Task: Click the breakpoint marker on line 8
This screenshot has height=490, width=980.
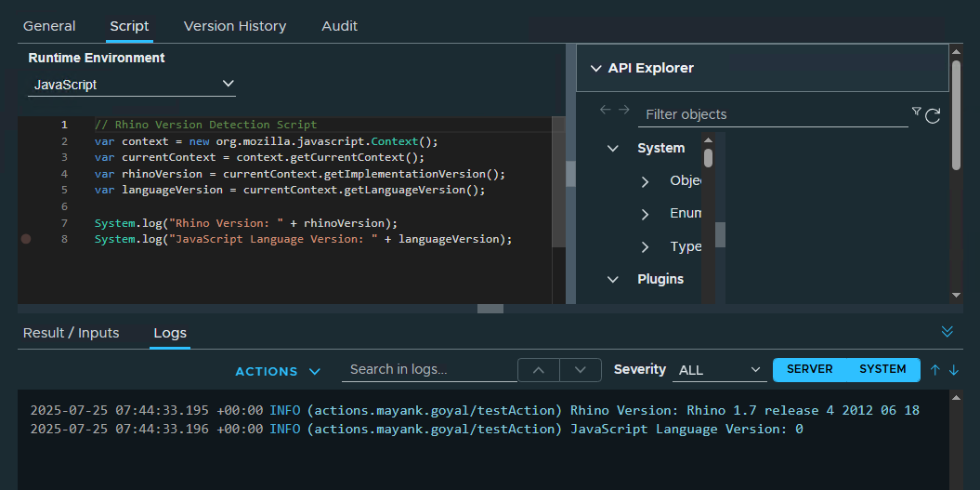Action: pyautogui.click(x=26, y=239)
